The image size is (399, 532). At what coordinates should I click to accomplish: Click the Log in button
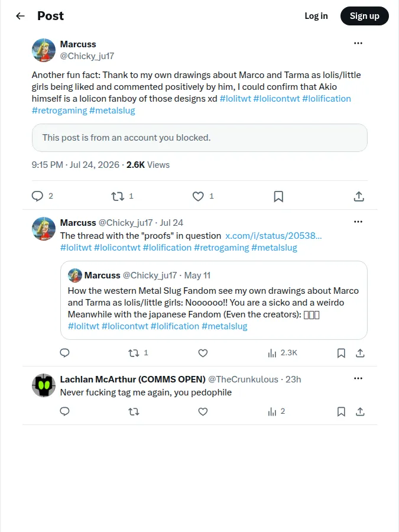(316, 16)
